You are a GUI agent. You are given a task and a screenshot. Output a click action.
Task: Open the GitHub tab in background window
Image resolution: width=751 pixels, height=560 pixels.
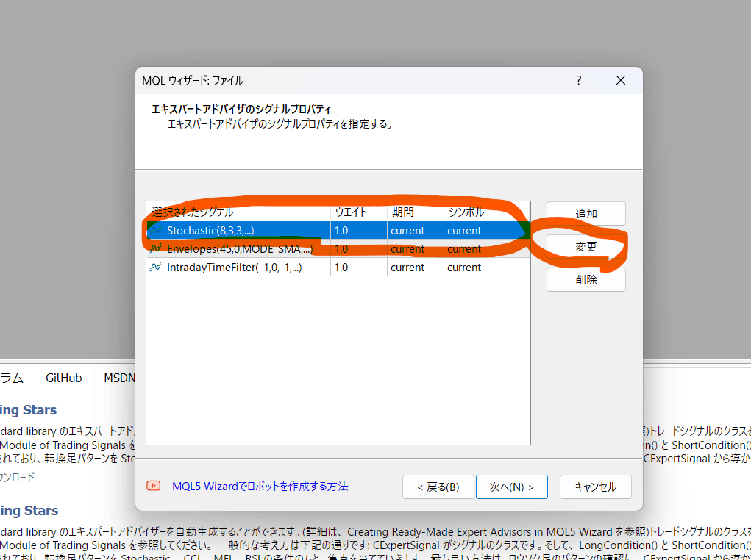(x=64, y=378)
